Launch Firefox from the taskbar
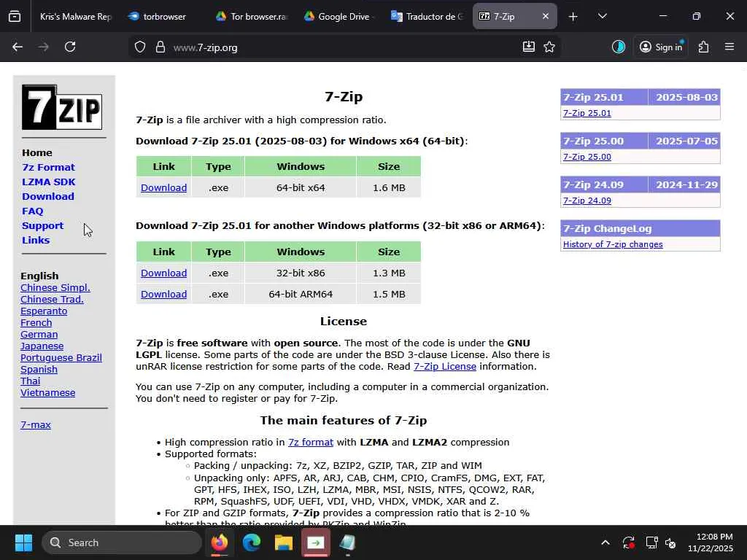This screenshot has width=747, height=560. point(220,542)
